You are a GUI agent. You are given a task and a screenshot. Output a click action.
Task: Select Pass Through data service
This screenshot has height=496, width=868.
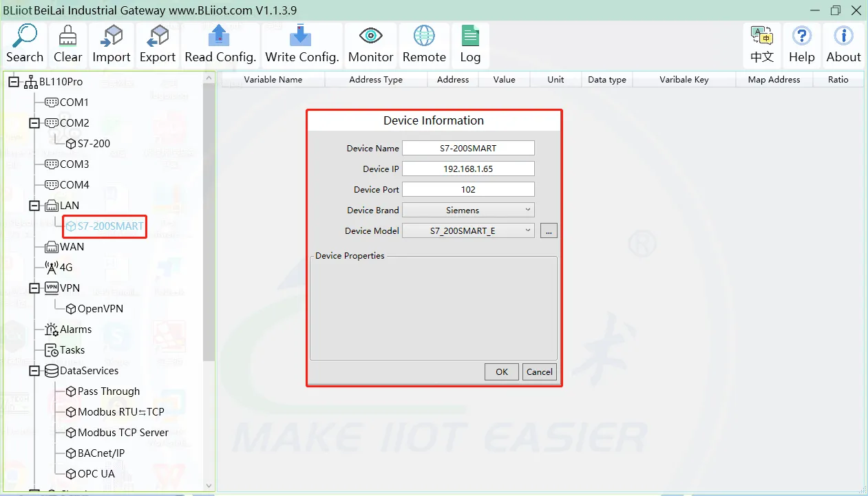[x=103, y=391]
